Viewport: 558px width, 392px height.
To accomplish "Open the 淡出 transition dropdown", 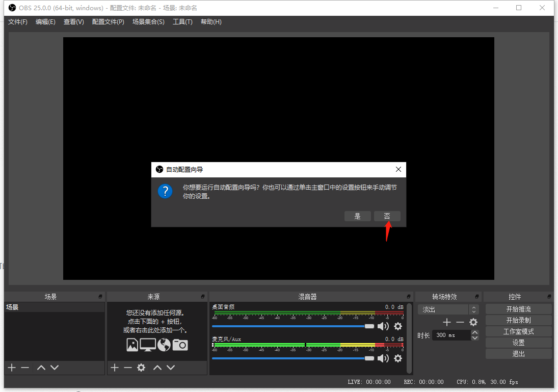I will coord(448,309).
